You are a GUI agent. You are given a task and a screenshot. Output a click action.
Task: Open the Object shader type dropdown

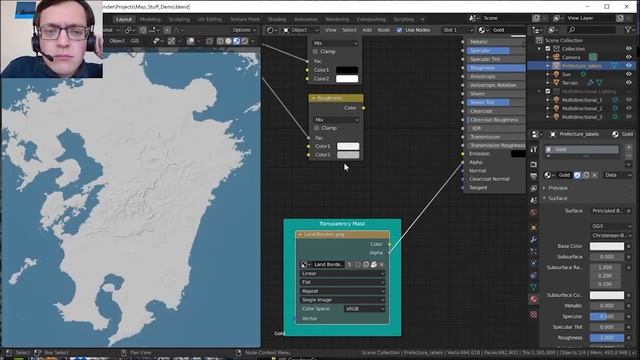tap(301, 30)
